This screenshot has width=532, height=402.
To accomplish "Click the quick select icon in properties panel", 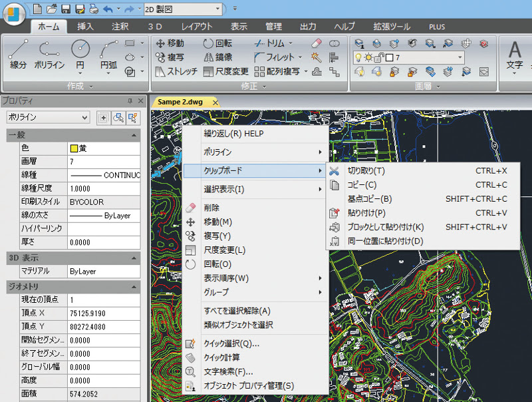I will (x=132, y=118).
